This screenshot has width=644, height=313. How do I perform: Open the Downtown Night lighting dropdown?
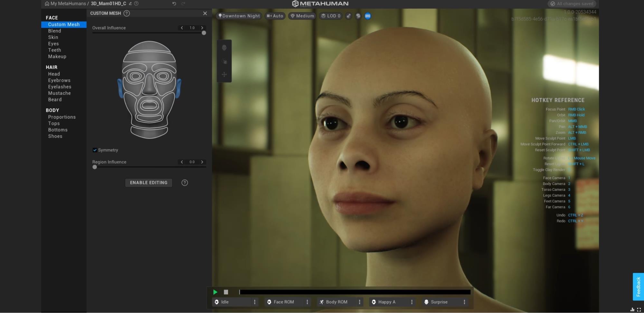click(x=239, y=16)
